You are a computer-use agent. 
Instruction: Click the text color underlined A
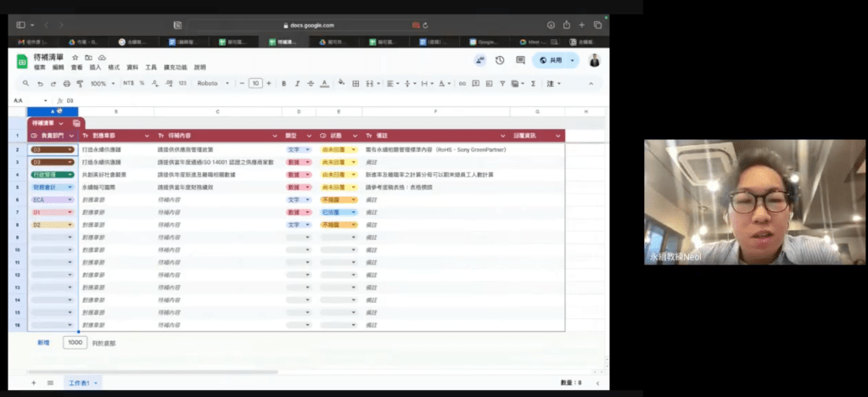324,83
